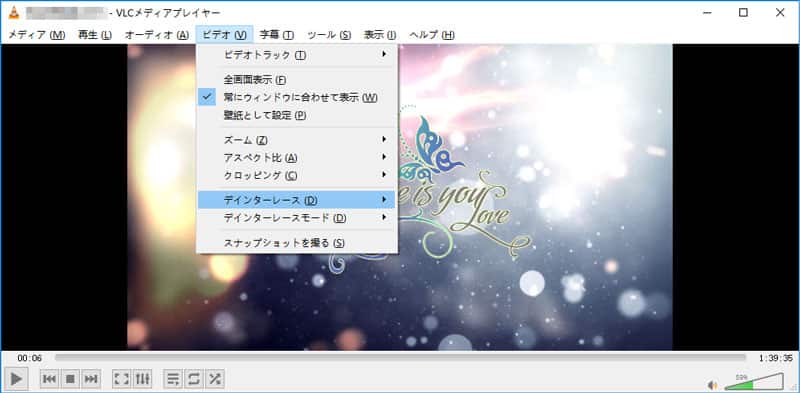800x393 pixels.
Task: Toggle loop mode icon
Action: point(194,379)
